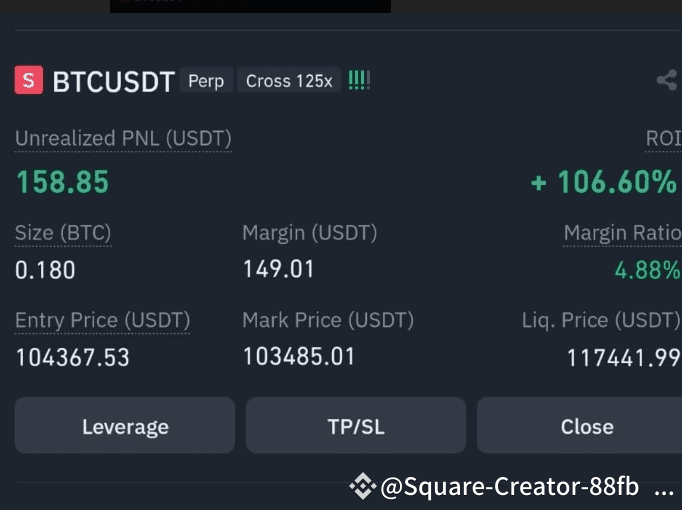Tap the Unrealized PNL (USDT) label

tap(123, 138)
